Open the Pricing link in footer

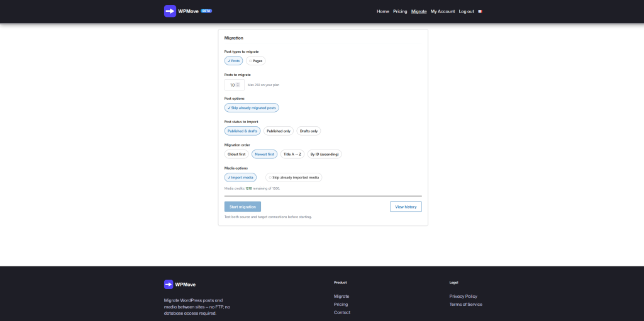pyautogui.click(x=341, y=305)
